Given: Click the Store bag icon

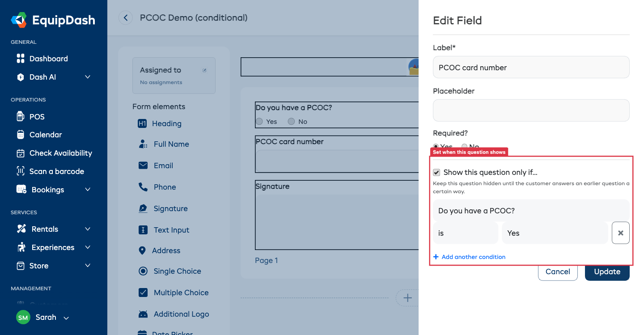Looking at the screenshot, I should (20, 266).
